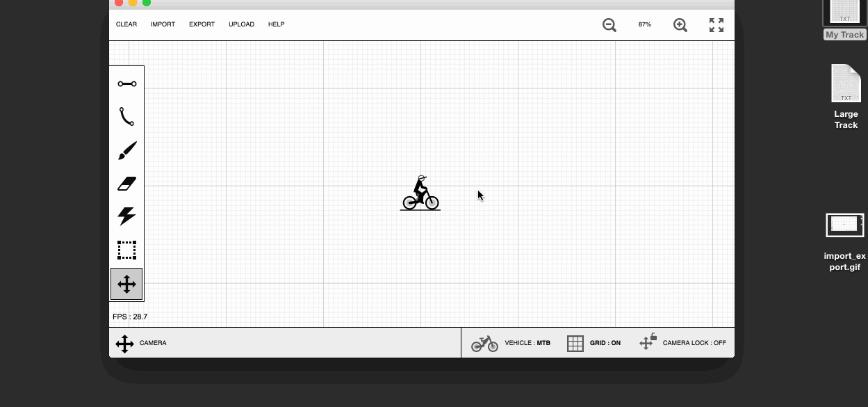Viewport: 868px width, 407px height.
Task: Activate the dotted rectangle select tool
Action: 126,250
